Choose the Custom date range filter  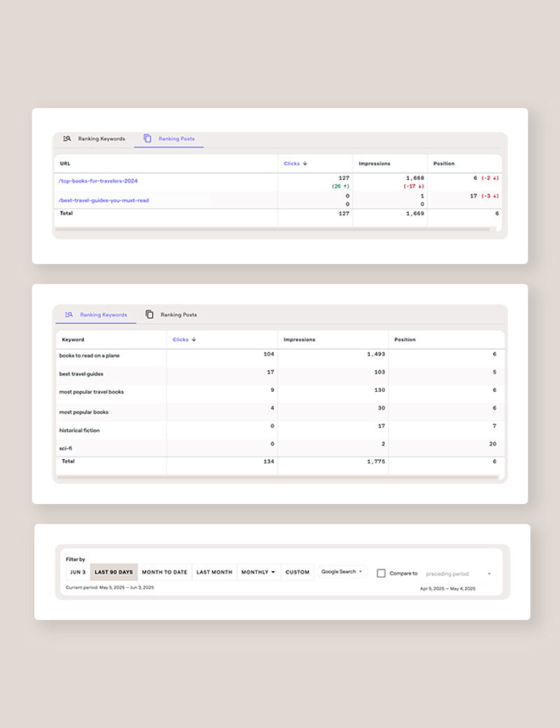click(297, 572)
